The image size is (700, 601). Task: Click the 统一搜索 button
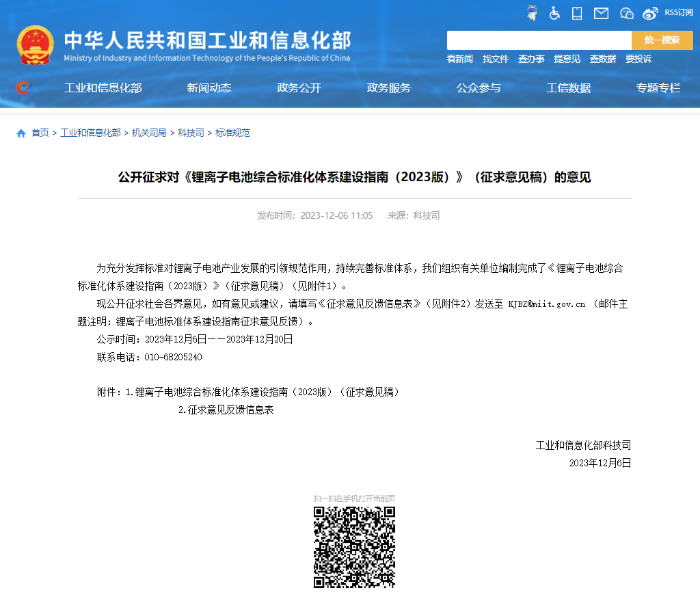662,40
